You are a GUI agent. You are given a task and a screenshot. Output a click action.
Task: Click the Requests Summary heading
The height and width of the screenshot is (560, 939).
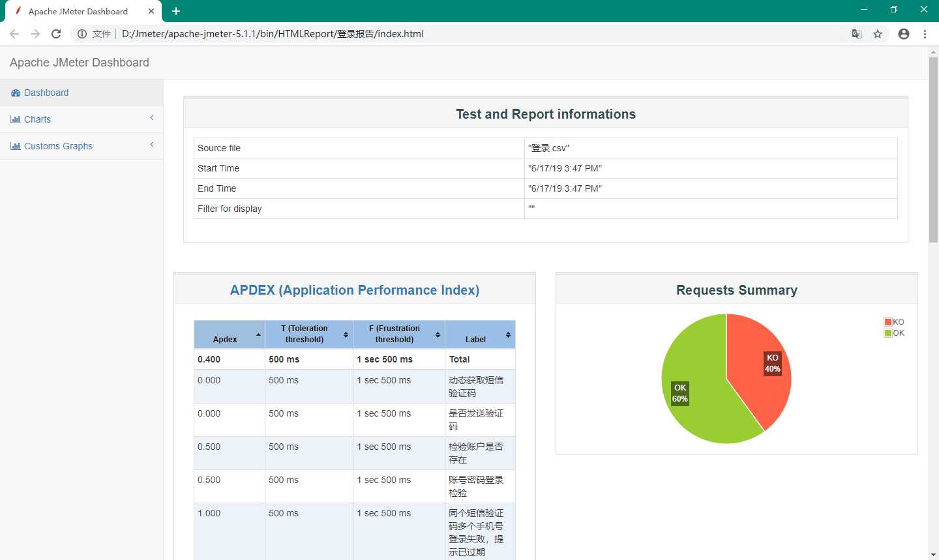click(x=737, y=290)
